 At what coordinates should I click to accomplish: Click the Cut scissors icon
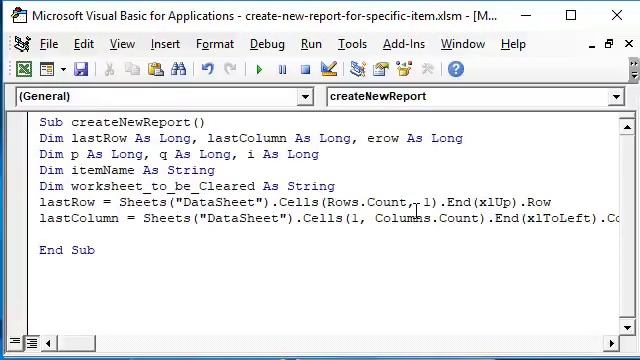pyautogui.click(x=109, y=69)
